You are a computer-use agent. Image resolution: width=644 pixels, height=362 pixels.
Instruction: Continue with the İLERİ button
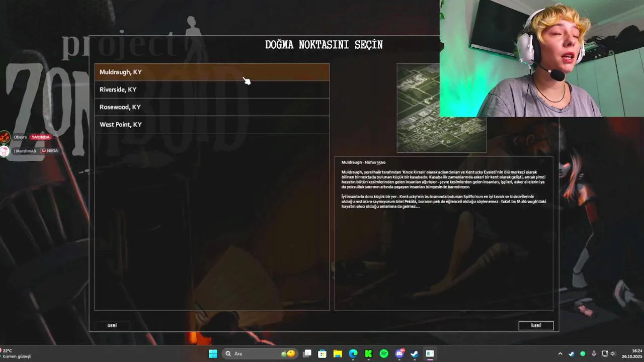click(536, 326)
